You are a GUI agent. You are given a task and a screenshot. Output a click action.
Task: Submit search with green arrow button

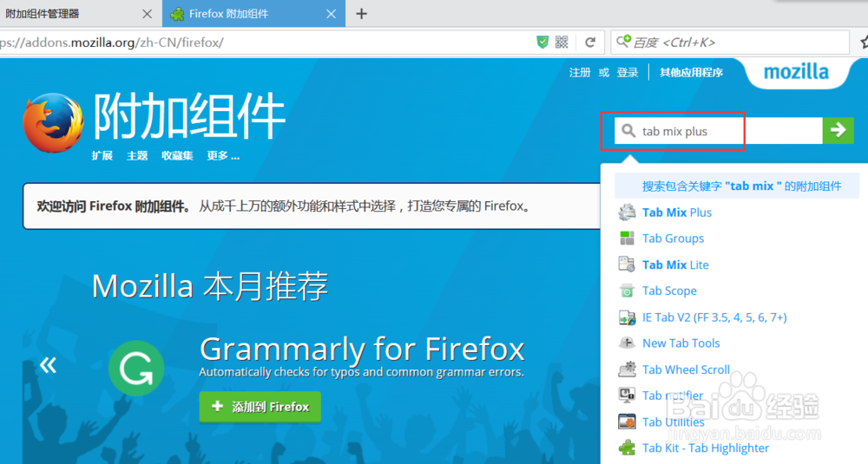click(838, 130)
